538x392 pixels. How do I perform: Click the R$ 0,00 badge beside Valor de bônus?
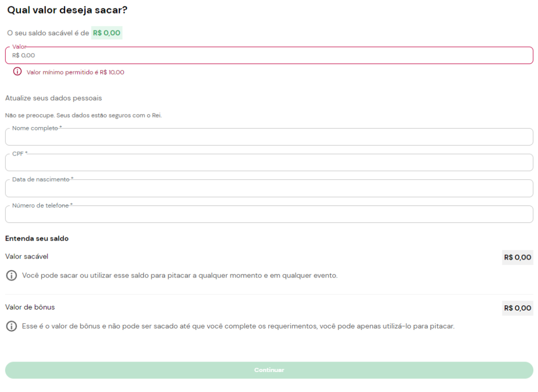click(x=517, y=308)
